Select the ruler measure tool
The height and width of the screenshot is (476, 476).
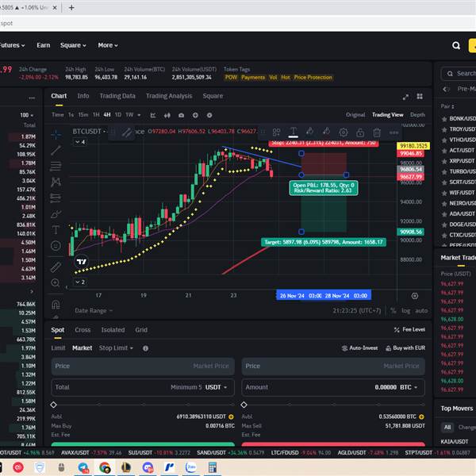pyautogui.click(x=56, y=267)
